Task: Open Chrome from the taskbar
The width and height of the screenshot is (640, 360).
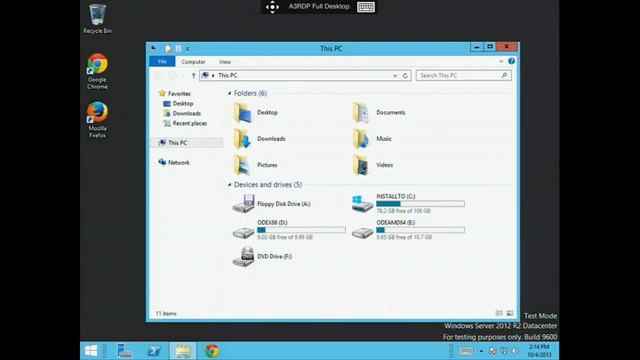Action: [212, 351]
